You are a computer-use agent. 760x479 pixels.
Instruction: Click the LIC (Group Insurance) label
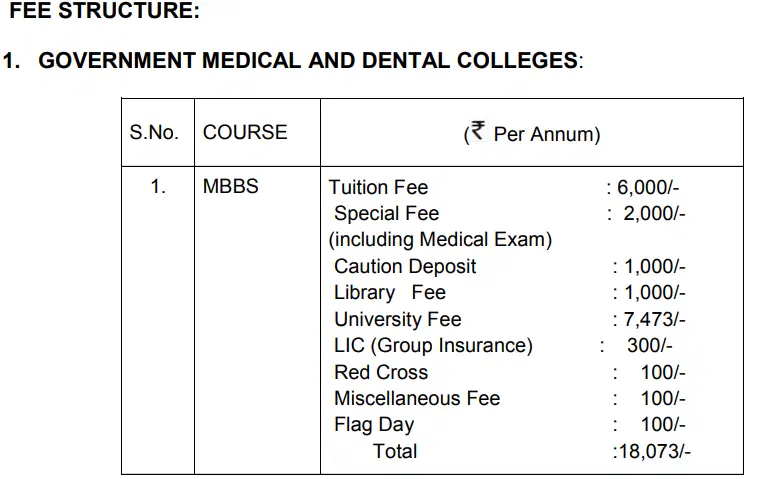point(433,345)
